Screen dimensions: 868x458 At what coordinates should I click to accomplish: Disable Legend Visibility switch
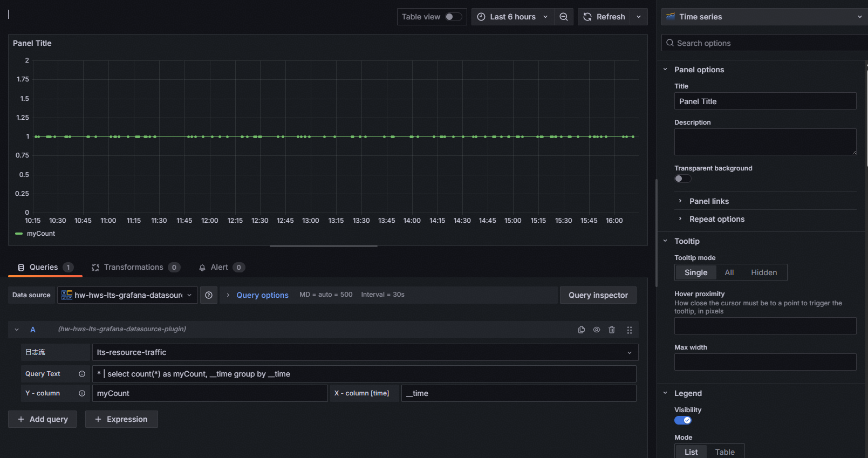tap(683, 420)
